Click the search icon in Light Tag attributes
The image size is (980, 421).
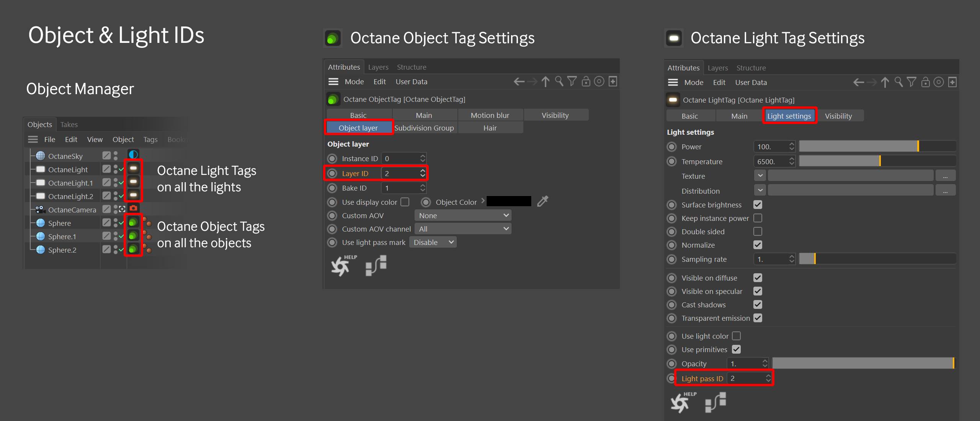(898, 82)
